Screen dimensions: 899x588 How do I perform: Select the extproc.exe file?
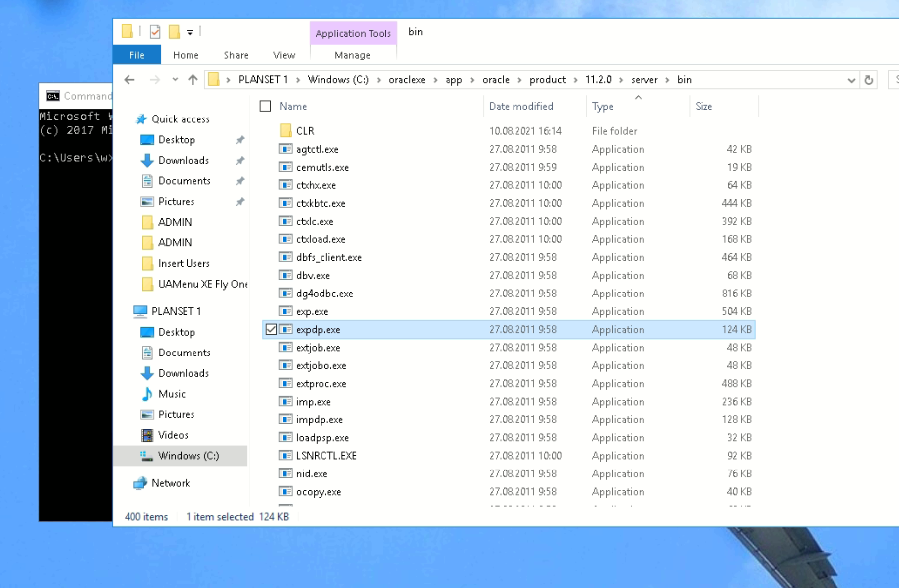click(509, 383)
